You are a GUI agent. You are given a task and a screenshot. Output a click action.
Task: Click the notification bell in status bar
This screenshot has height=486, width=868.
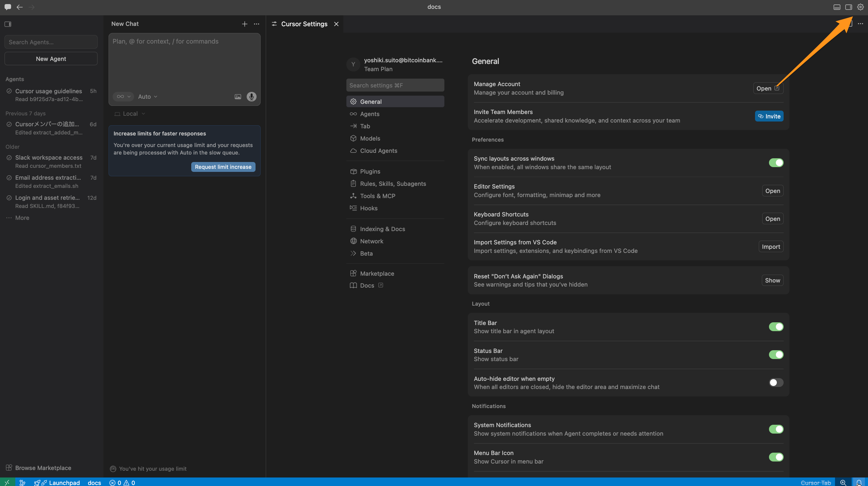pyautogui.click(x=859, y=482)
